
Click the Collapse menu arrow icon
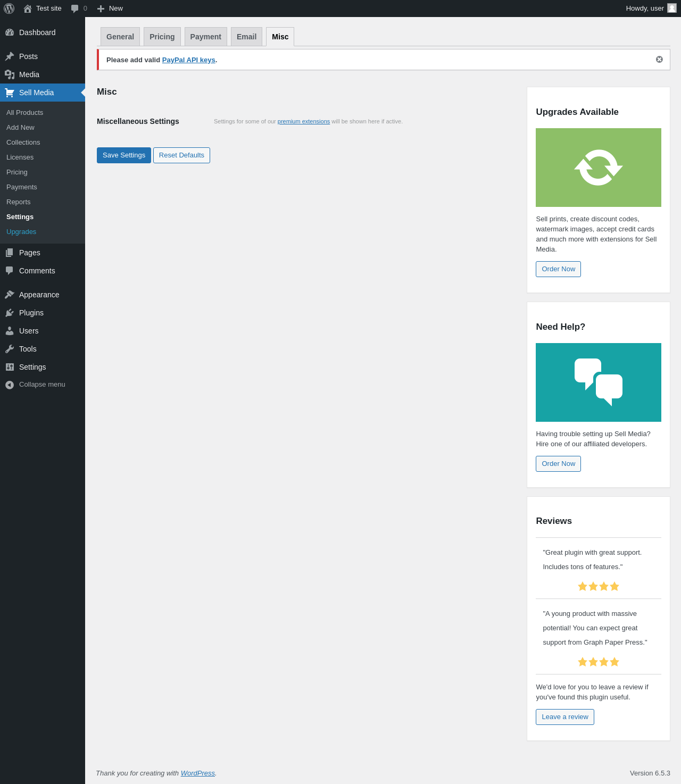click(x=10, y=385)
